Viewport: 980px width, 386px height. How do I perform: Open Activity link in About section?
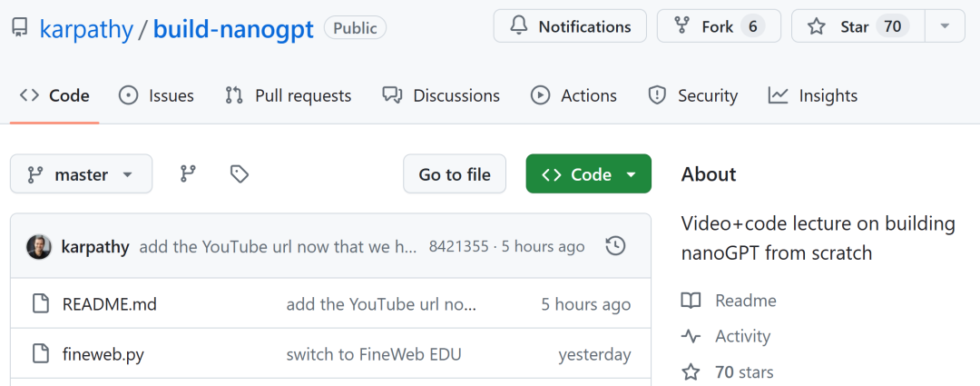(742, 336)
